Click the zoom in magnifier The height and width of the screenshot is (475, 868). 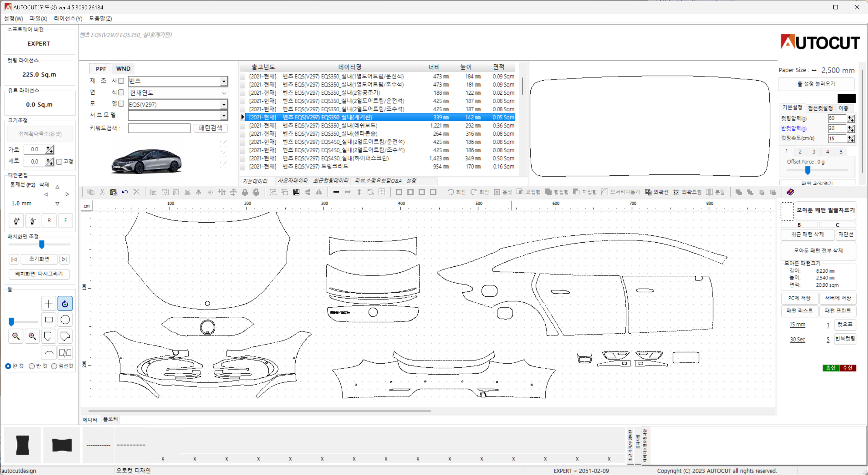pyautogui.click(x=32, y=336)
